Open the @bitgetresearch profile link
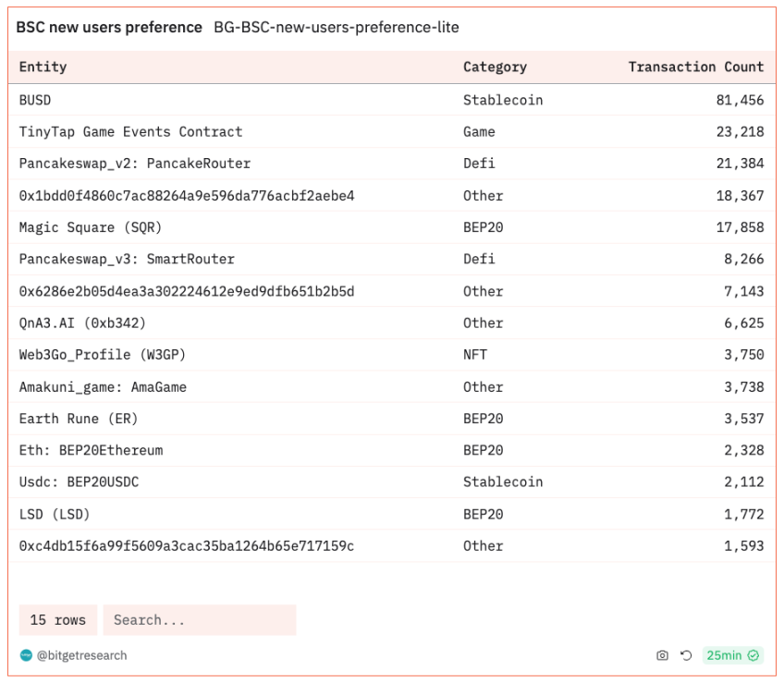The width and height of the screenshot is (784, 682). (x=81, y=655)
